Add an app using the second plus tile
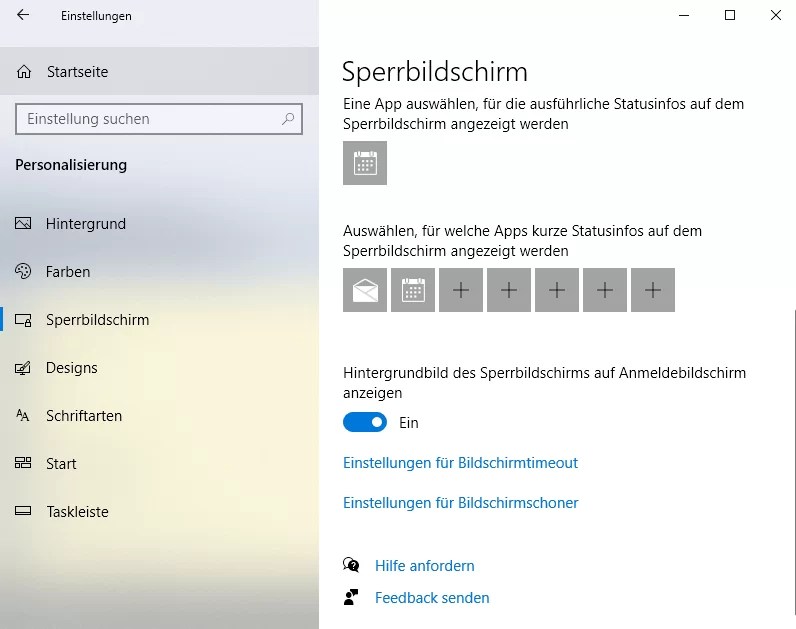 point(509,290)
